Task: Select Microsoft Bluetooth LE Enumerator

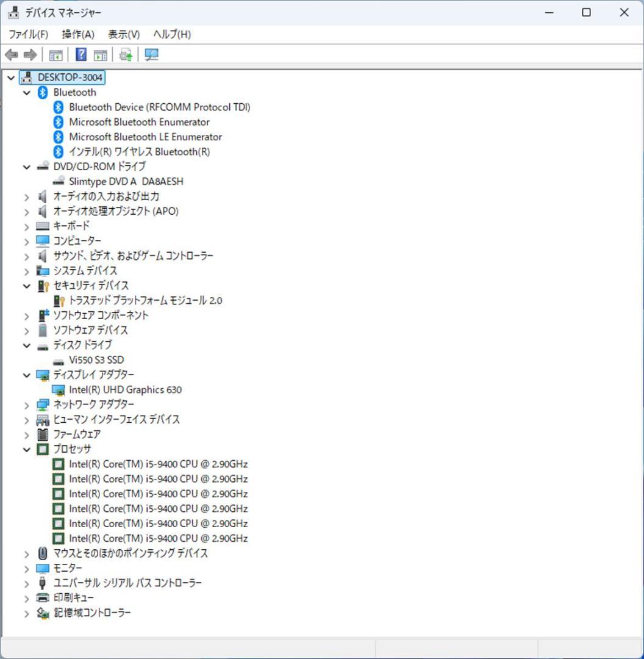Action: [145, 137]
